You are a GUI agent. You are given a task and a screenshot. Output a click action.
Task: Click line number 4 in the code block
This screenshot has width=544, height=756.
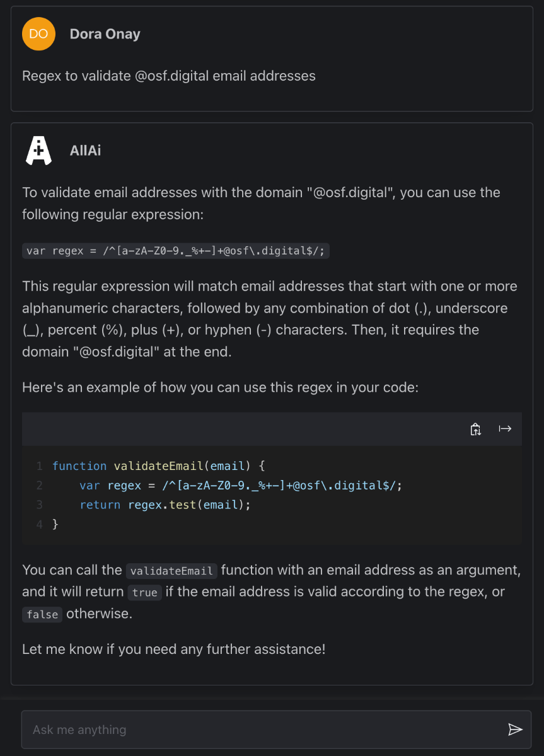(39, 524)
